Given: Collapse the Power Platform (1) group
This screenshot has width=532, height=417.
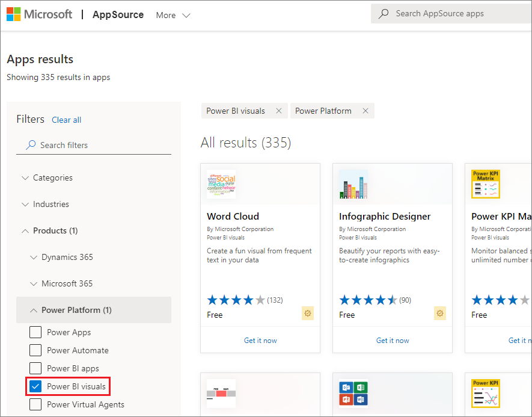Looking at the screenshot, I should 94,310.
